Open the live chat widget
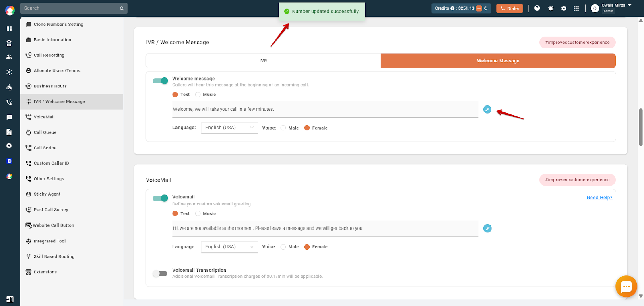This screenshot has height=306, width=644. [x=626, y=286]
